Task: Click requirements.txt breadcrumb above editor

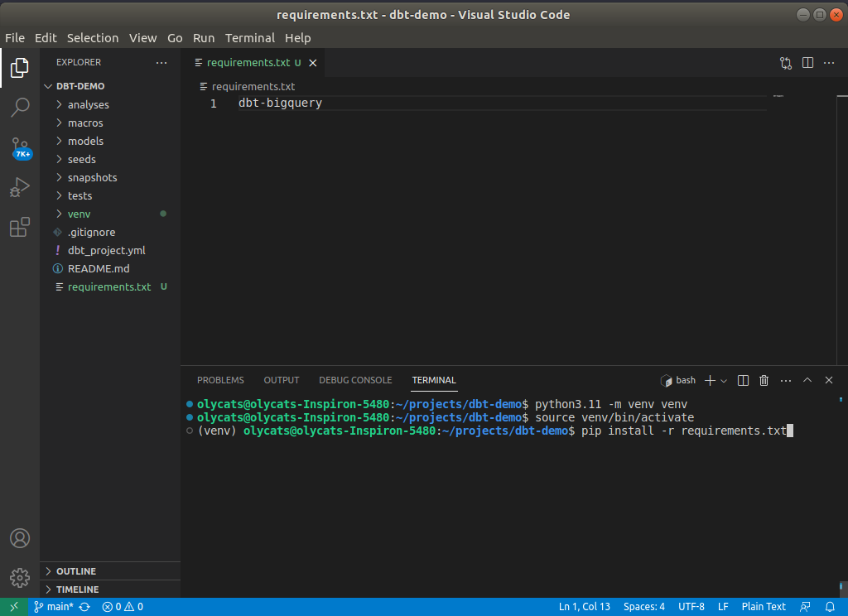Action: (x=248, y=87)
